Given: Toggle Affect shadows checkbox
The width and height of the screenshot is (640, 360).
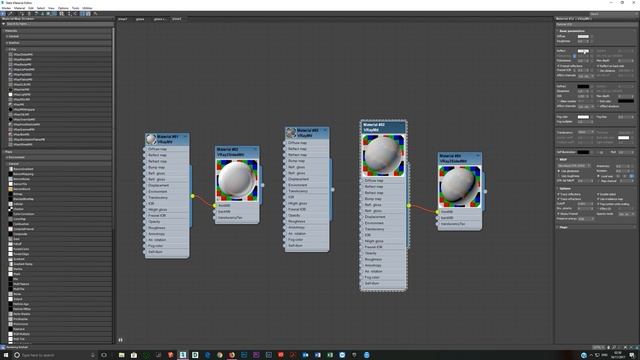Looking at the screenshot, I should [x=598, y=106].
